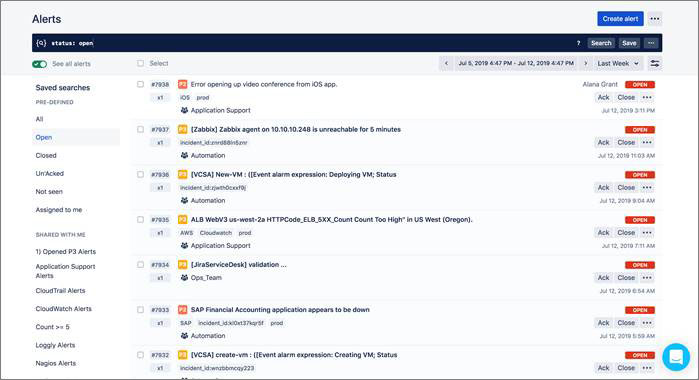Click the query help question mark icon
The width and height of the screenshot is (699, 380).
578,43
